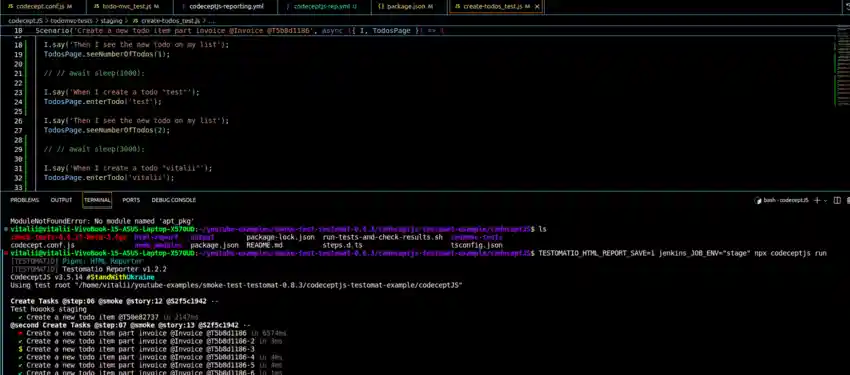Click the TodosPage.seeNumberOfTodos(1) code line

pyautogui.click(x=107, y=54)
